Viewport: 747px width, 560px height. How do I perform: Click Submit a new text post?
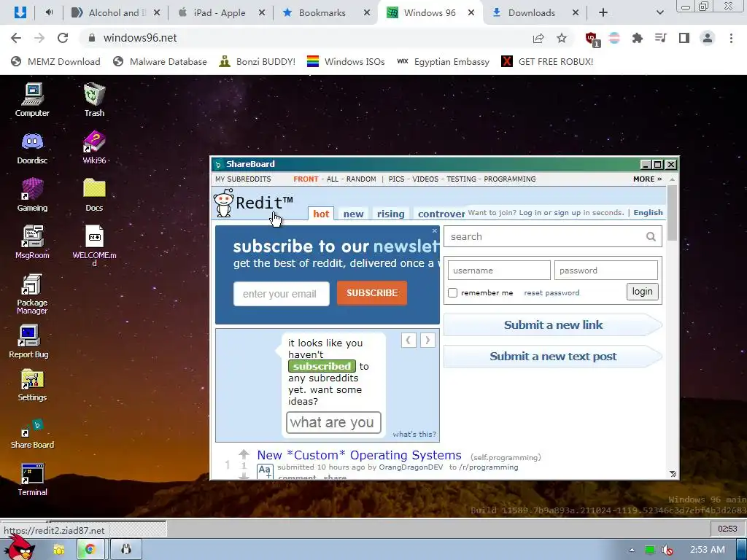[x=553, y=356]
